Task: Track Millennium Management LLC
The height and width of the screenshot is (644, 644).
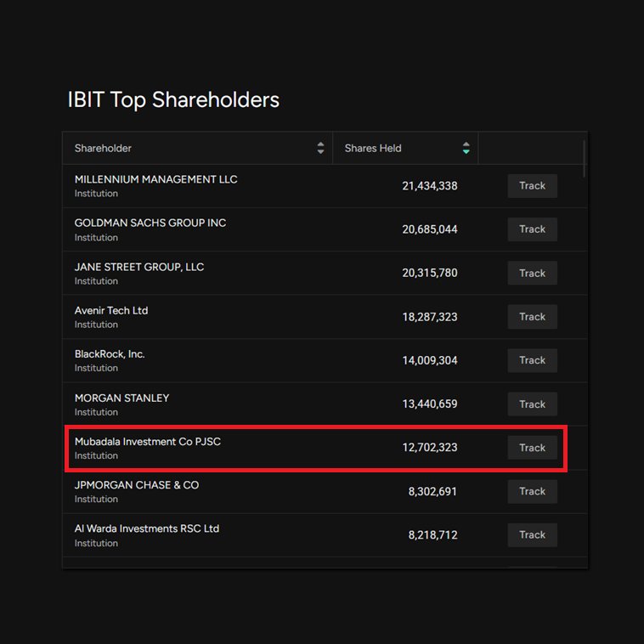Action: pos(533,186)
